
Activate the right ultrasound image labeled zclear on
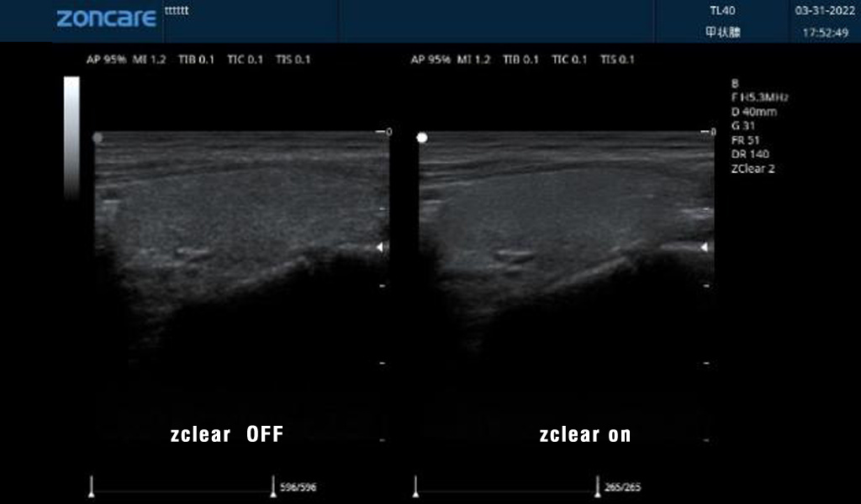pyautogui.click(x=563, y=252)
